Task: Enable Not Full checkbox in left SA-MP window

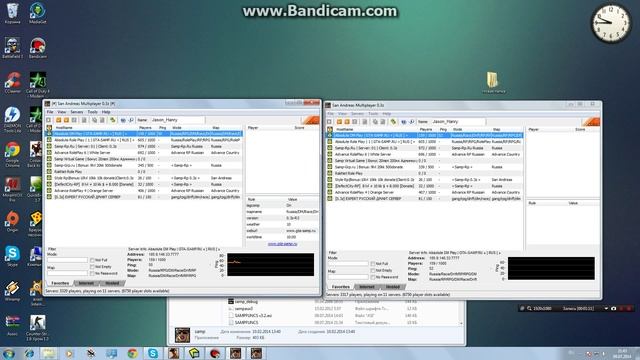Action: 92,260
